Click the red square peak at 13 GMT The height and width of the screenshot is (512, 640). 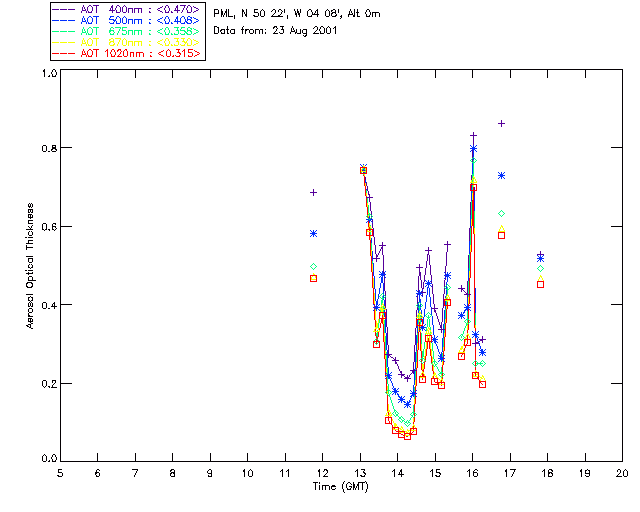363,170
